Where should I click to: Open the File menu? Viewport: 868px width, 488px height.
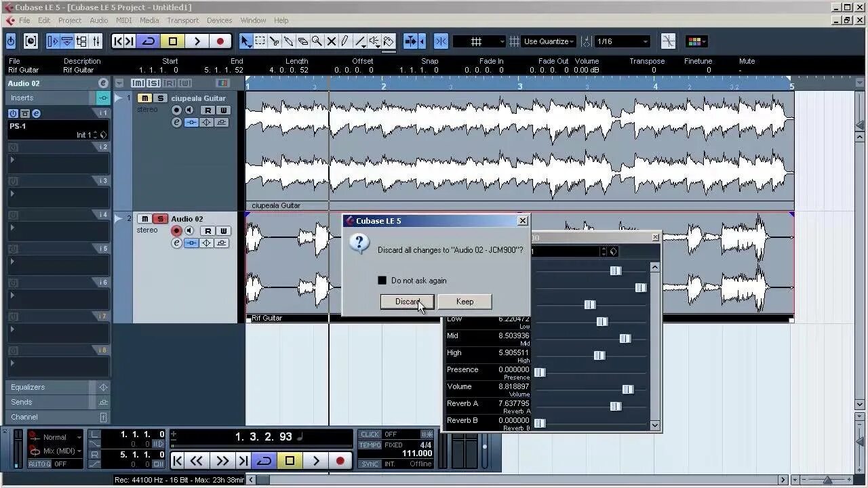(24, 20)
